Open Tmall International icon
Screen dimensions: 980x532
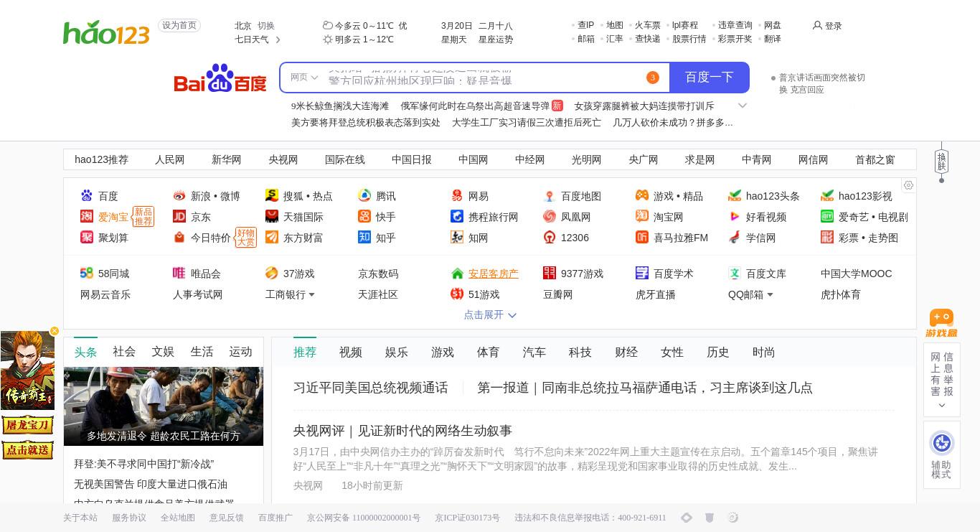(272, 217)
